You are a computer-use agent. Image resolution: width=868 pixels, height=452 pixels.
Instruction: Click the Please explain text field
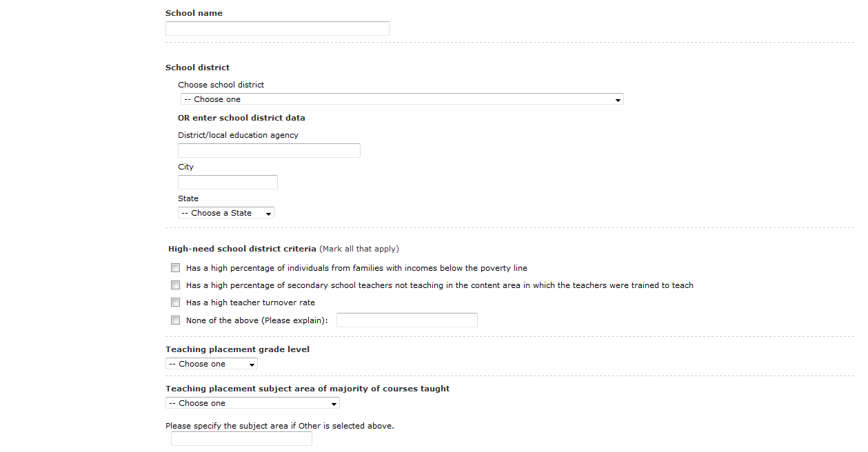pos(407,320)
